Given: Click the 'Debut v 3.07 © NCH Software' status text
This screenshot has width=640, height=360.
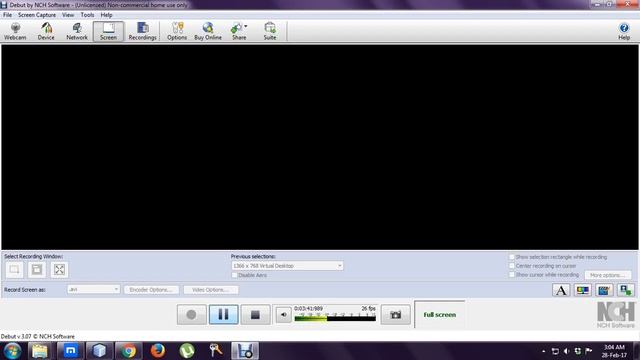Looking at the screenshot, I should pos(38,336).
